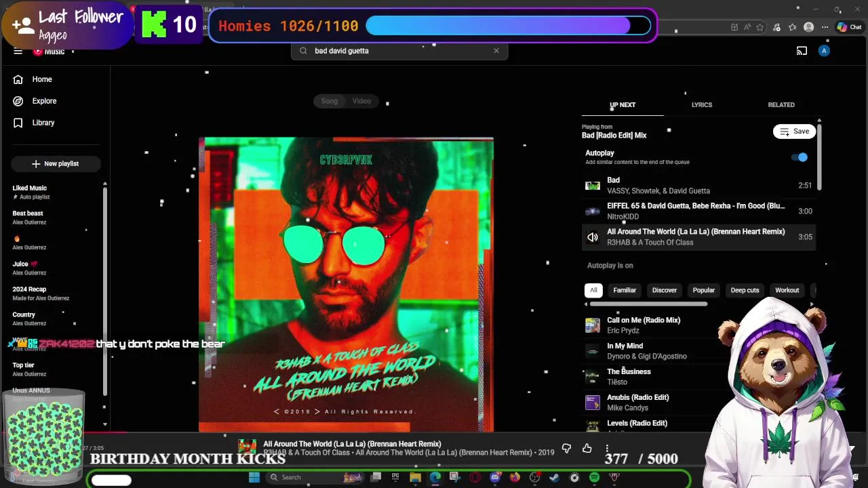Screen dimensions: 868x488
Task: Open Edge profile icon
Action: pyautogui.click(x=808, y=27)
